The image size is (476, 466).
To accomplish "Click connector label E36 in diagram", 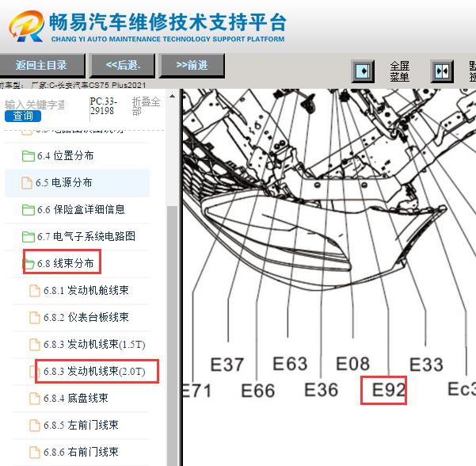I will [x=322, y=390].
